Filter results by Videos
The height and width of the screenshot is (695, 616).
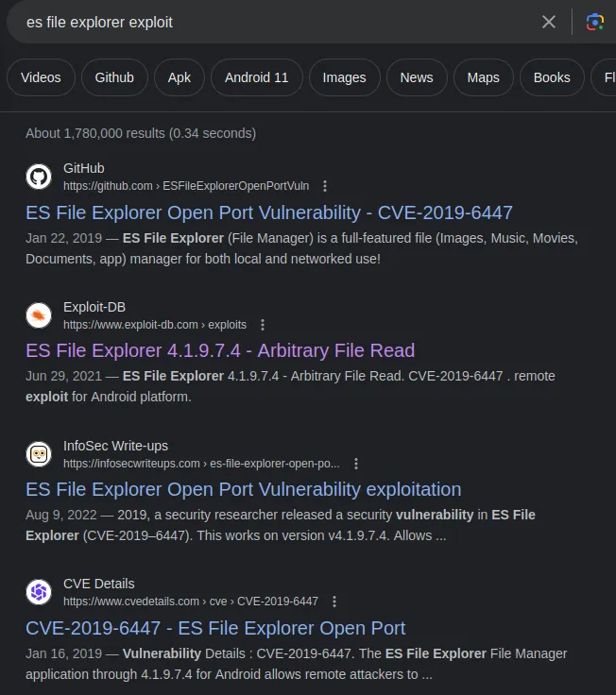coord(41,77)
